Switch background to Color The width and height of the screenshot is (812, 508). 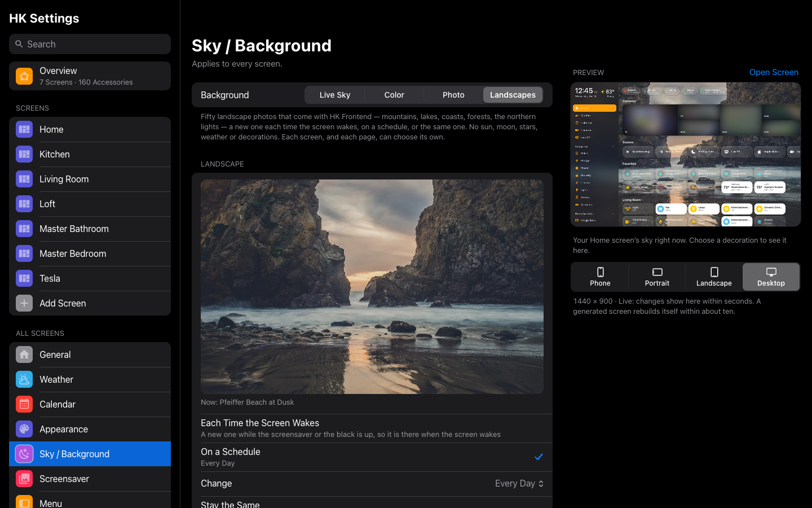click(394, 95)
